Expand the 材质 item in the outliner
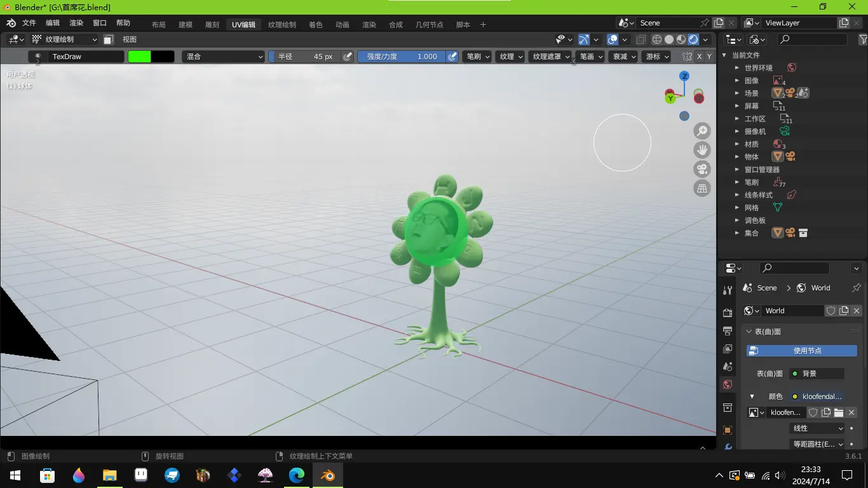Screen dimensions: 868x488 [737, 144]
